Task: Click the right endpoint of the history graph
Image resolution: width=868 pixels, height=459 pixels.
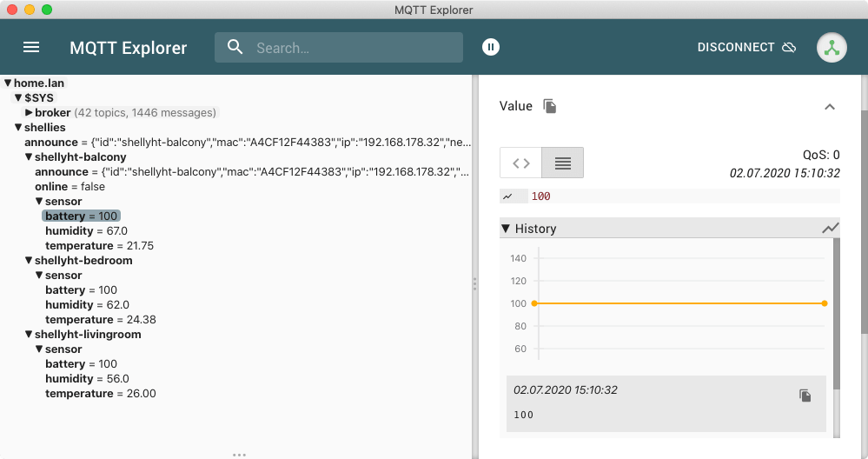Action: 824,303
